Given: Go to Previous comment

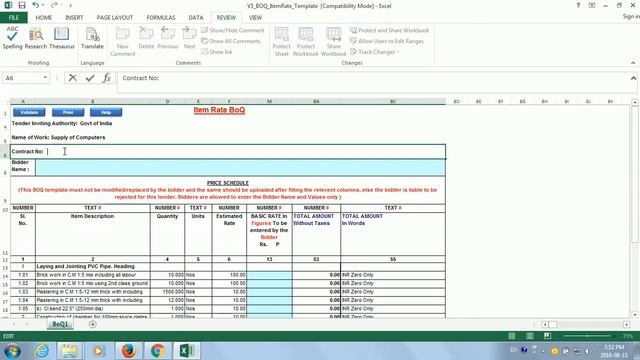Looking at the screenshot, I should pyautogui.click(x=168, y=38).
